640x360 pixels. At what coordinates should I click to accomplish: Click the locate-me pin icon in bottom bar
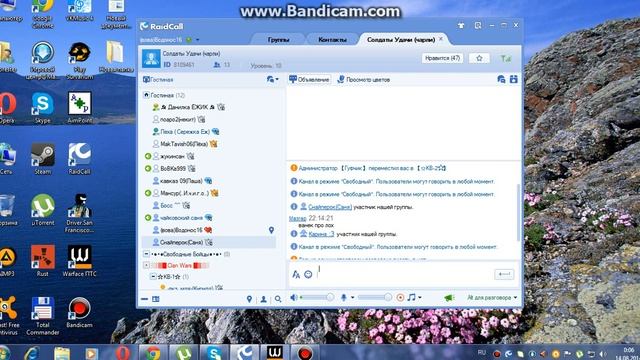click(249, 299)
